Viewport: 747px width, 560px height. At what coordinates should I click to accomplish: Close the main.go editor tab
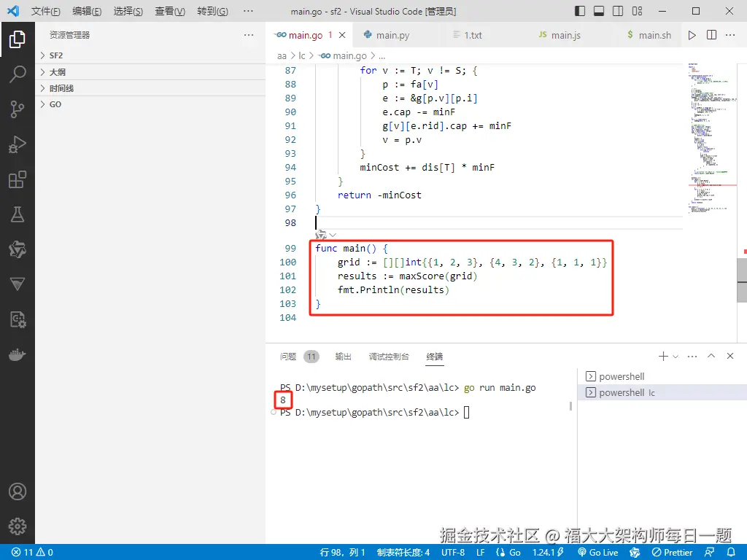click(342, 35)
